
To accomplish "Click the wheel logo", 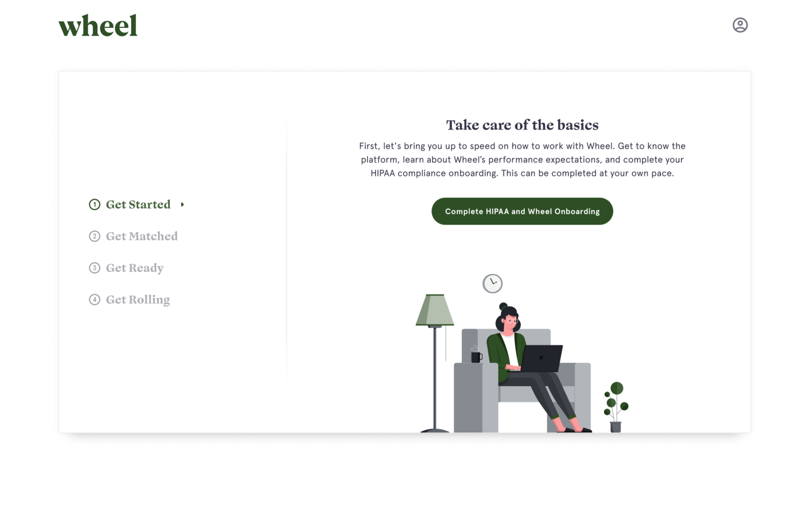I will [x=98, y=26].
